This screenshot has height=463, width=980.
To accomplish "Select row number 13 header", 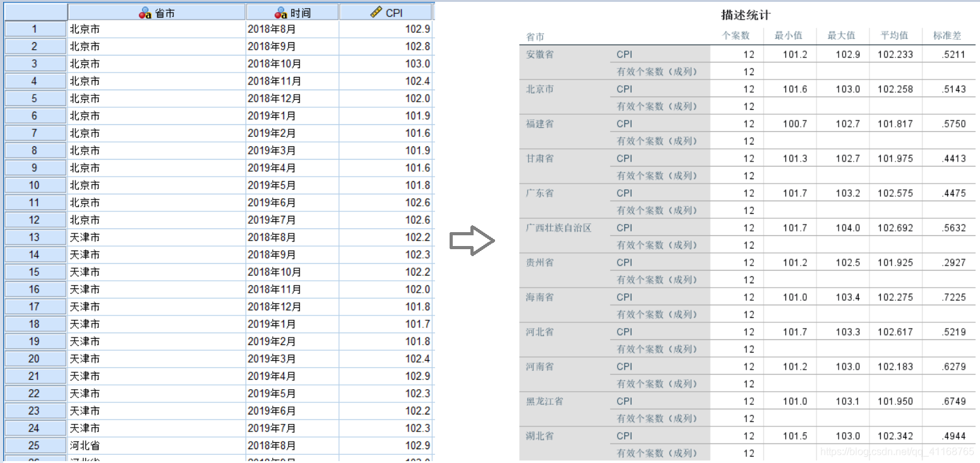I will pyautogui.click(x=35, y=237).
